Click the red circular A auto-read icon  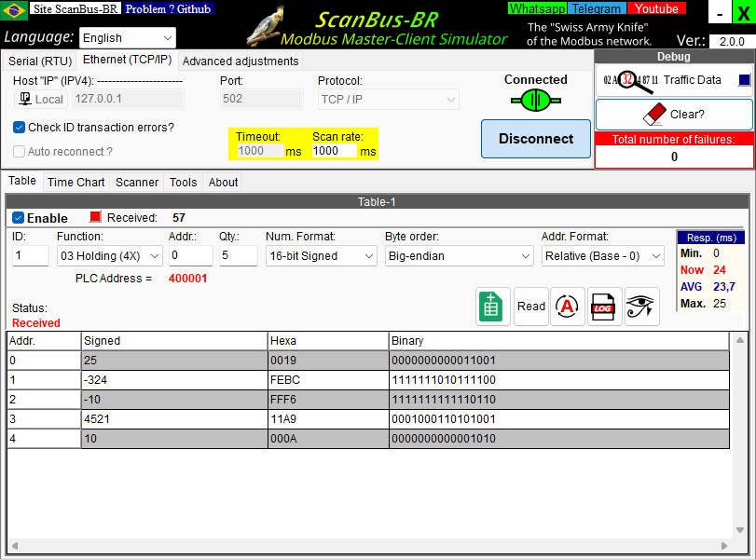point(568,307)
